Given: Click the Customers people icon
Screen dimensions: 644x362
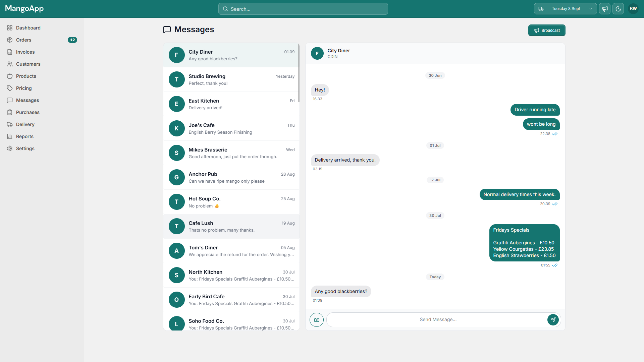Looking at the screenshot, I should [x=10, y=64].
